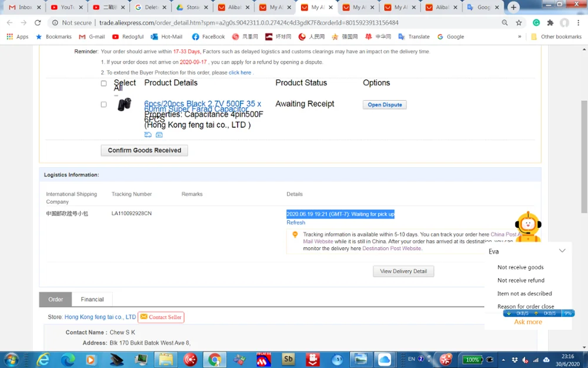Close the Inbox Gmail tab
588x368 pixels.
tap(39, 7)
